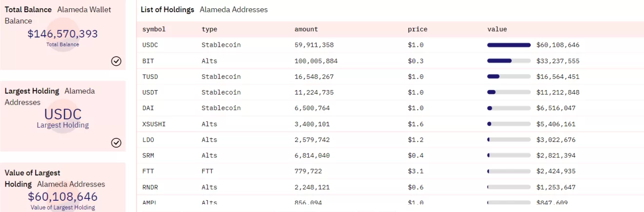Click the $60,108,646 largest holding value
644x212 pixels.
pyautogui.click(x=62, y=196)
